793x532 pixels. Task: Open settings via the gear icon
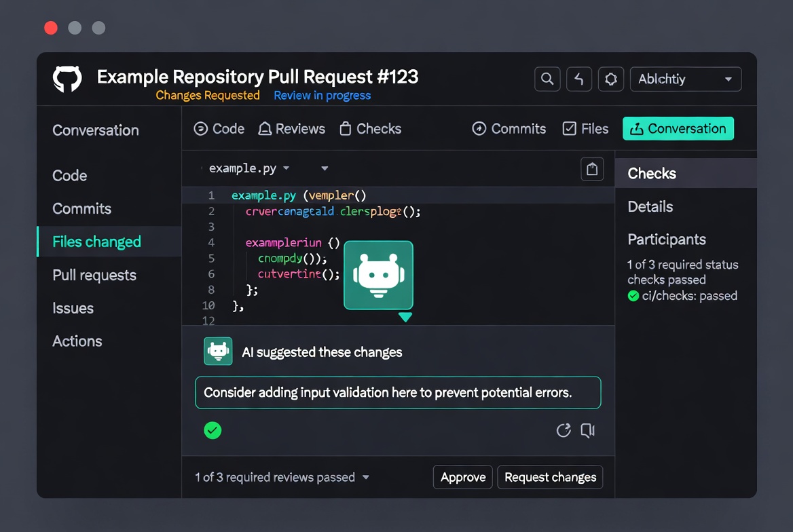coord(610,79)
